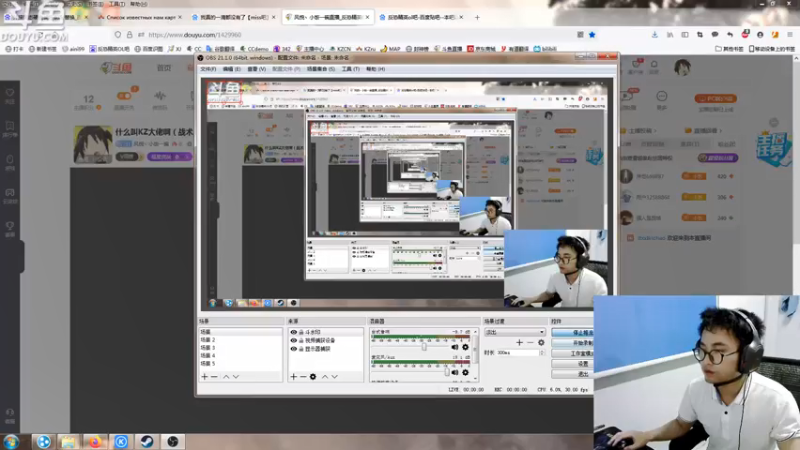Click 工作室模式 button in OBS
This screenshot has height=450, width=800.
(572, 353)
